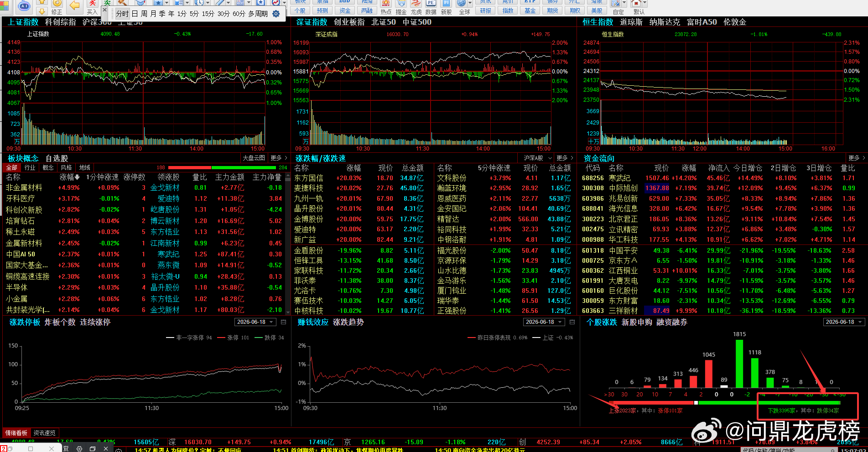The width and height of the screenshot is (868, 452).
Task: Click the 基金 toolbar button
Action: coord(530,10)
